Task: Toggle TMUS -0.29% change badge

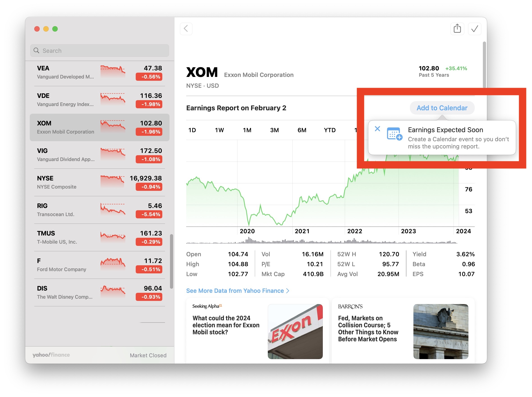Action: (x=149, y=242)
